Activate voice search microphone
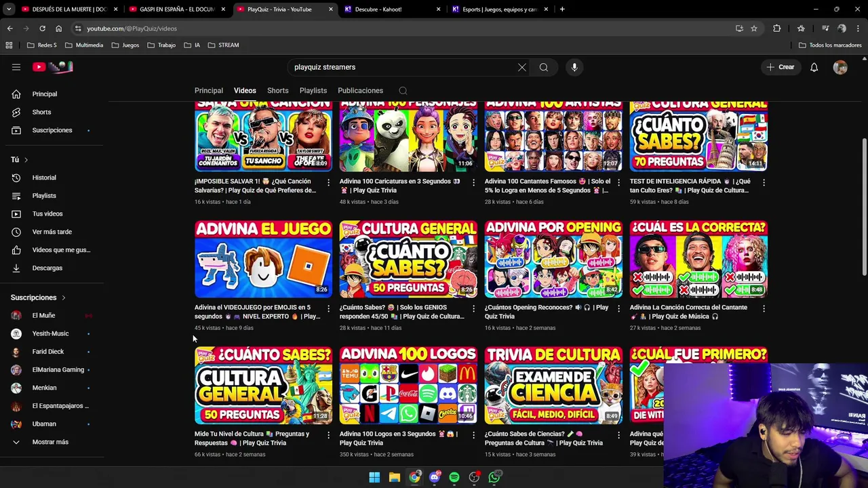Screen dimensions: 868x488 (574, 67)
